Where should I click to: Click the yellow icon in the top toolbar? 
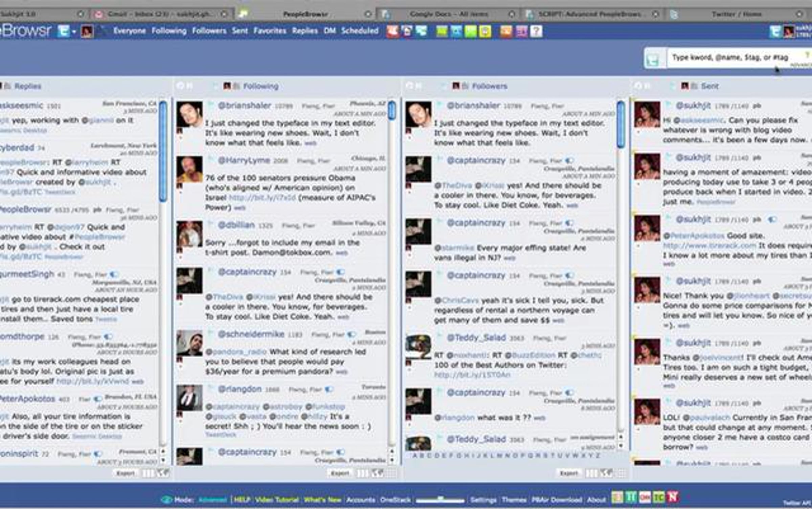[x=485, y=31]
